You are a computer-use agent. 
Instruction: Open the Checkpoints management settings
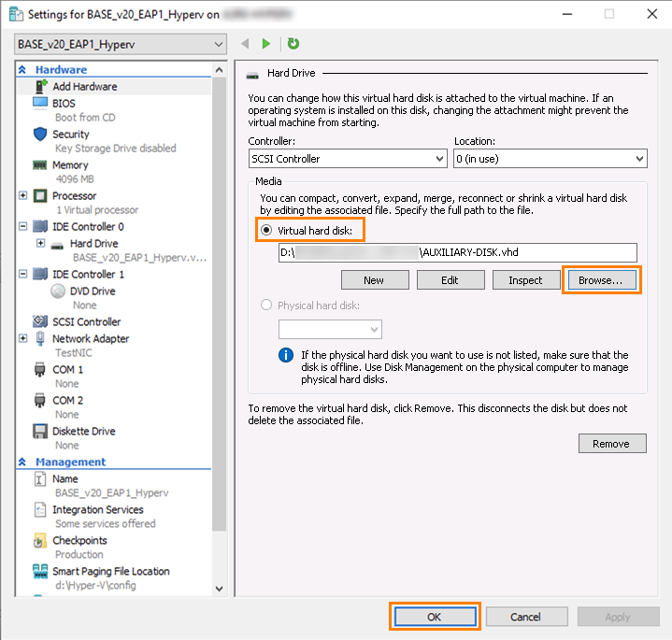[x=79, y=540]
